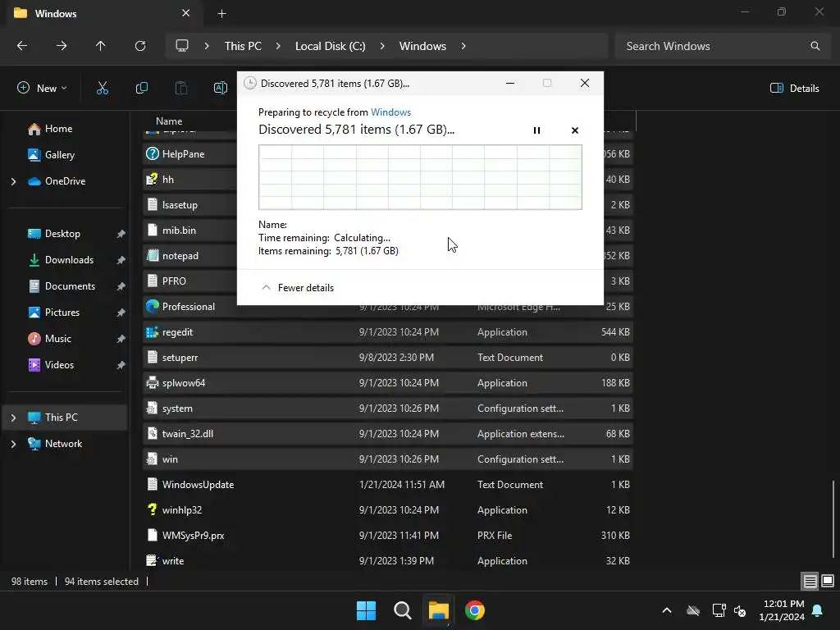Select the Professional Edge file icon
840x630 pixels.
[x=152, y=307]
